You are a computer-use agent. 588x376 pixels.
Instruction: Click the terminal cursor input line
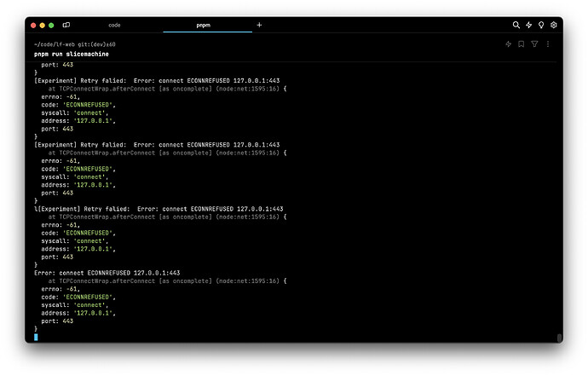pyautogui.click(x=36, y=338)
